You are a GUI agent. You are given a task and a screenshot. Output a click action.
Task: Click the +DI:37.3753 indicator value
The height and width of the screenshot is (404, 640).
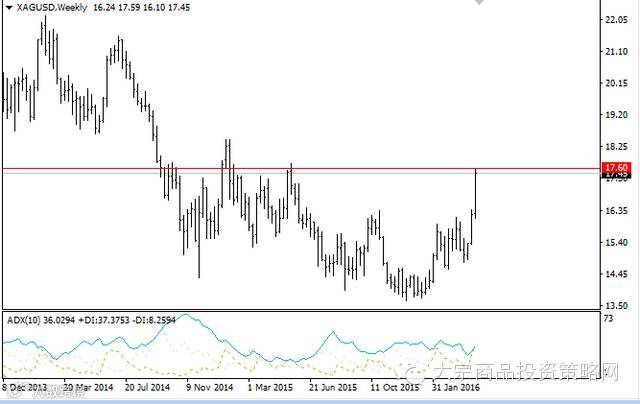coord(104,320)
